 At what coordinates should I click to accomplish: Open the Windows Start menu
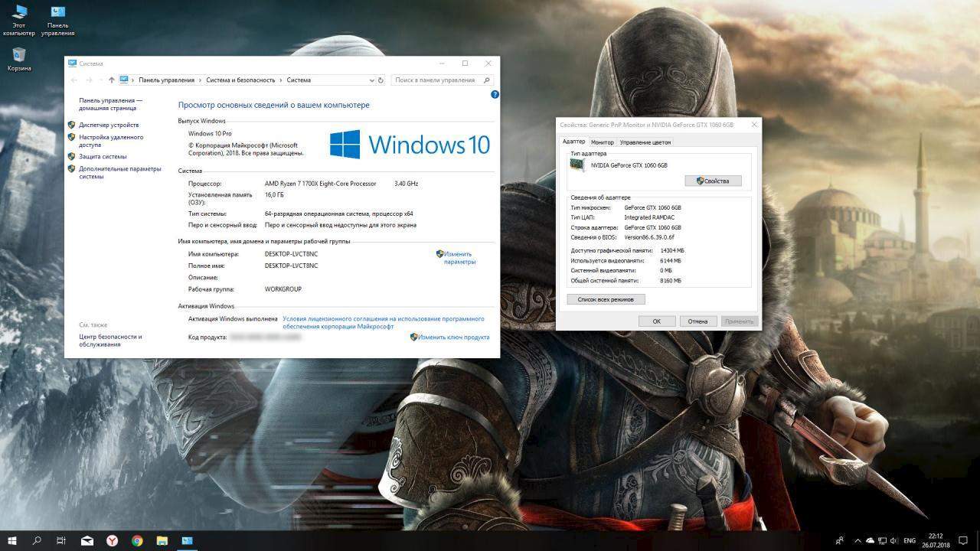(x=12, y=540)
